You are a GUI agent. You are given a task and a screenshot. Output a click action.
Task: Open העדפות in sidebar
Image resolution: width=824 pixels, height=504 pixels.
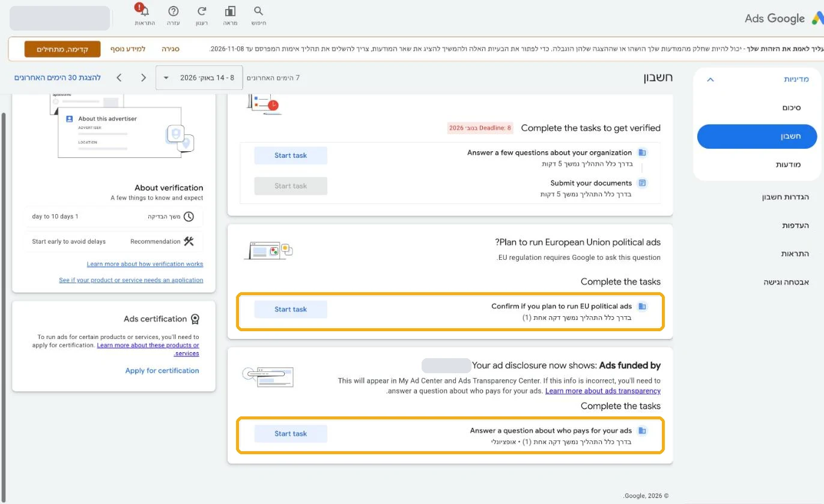[x=795, y=225]
